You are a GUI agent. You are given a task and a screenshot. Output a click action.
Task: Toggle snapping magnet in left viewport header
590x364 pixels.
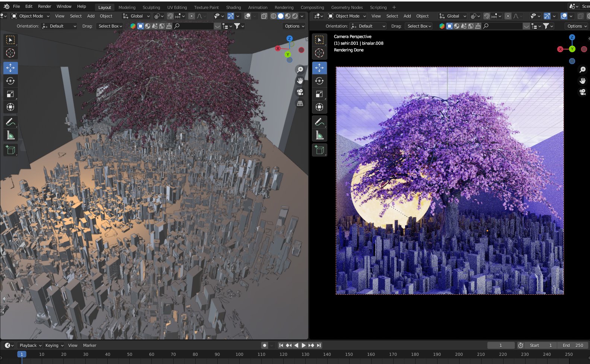[170, 16]
